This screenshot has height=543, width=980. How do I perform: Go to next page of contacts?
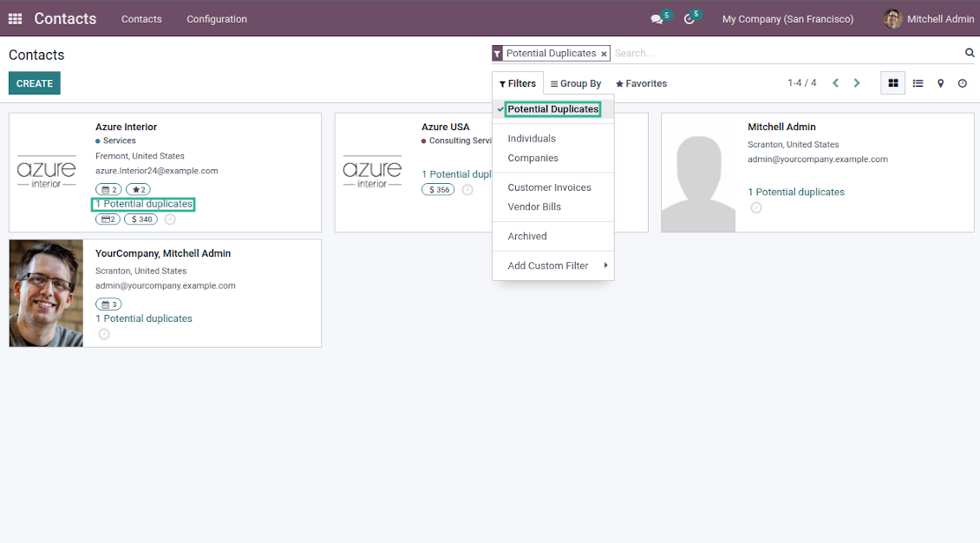tap(857, 83)
